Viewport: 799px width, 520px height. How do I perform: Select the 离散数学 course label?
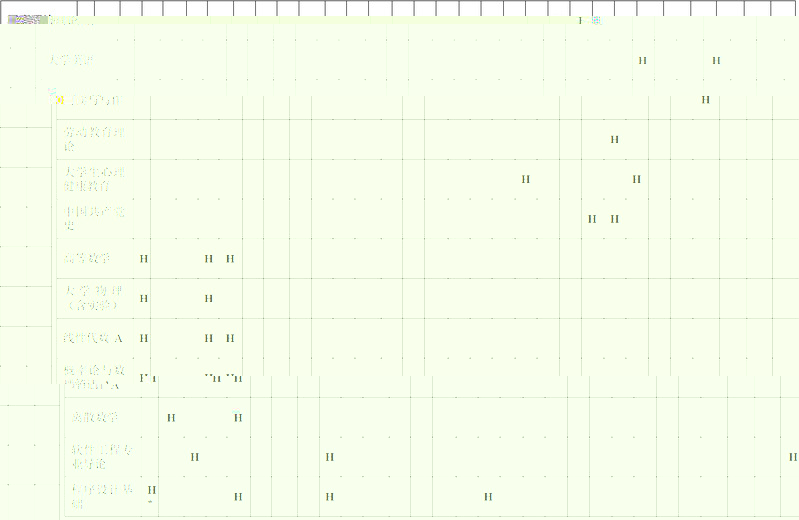coord(96,417)
